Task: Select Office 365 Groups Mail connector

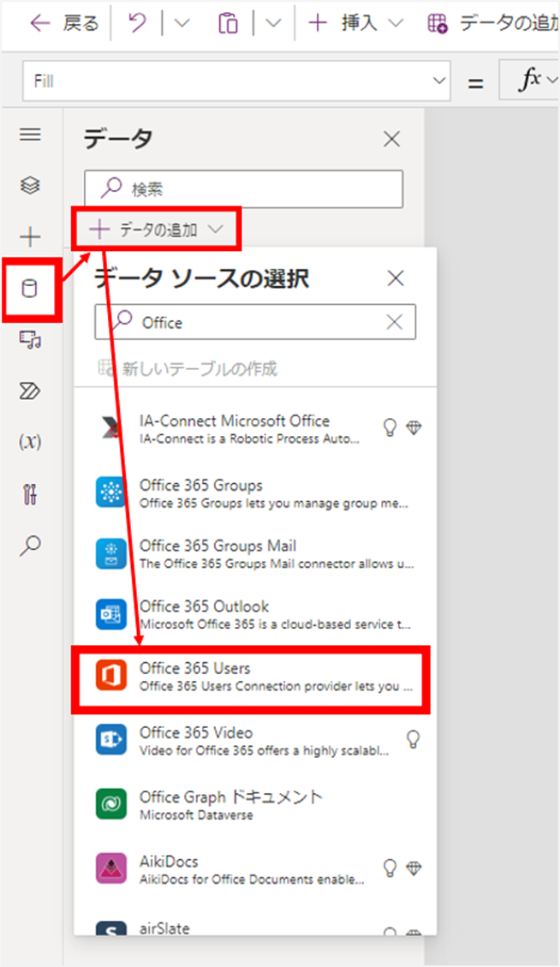Action: [x=255, y=554]
